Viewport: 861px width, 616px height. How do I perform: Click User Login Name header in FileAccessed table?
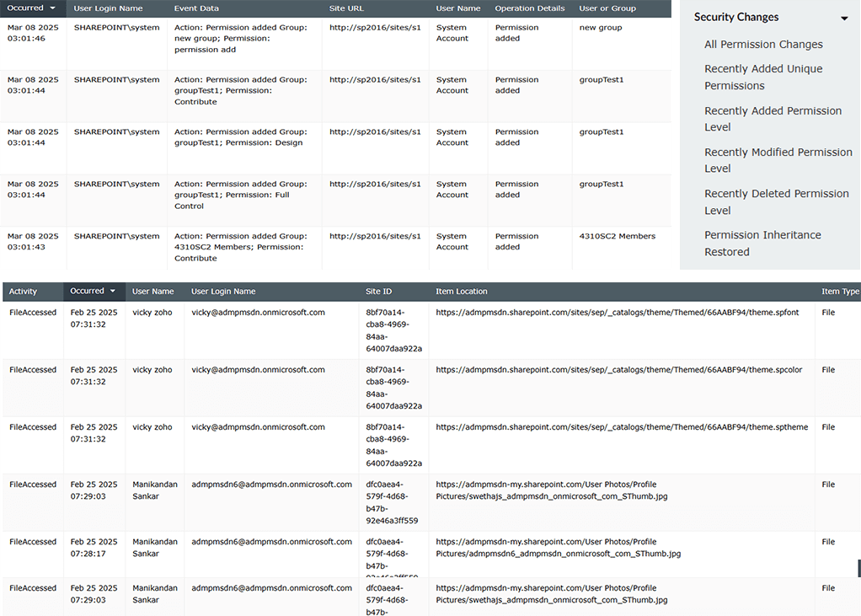pyautogui.click(x=223, y=292)
